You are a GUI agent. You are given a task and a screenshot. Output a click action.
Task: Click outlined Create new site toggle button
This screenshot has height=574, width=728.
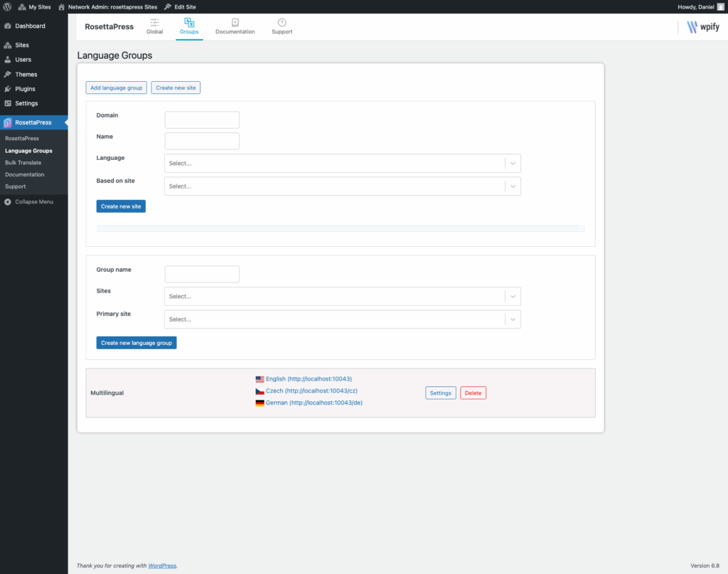click(x=176, y=87)
